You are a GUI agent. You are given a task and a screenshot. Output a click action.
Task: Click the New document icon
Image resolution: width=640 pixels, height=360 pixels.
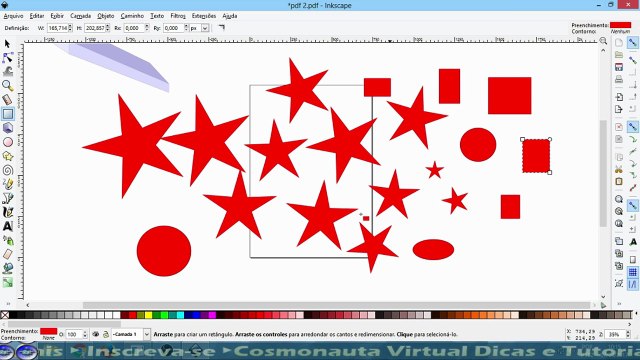tap(619, 43)
